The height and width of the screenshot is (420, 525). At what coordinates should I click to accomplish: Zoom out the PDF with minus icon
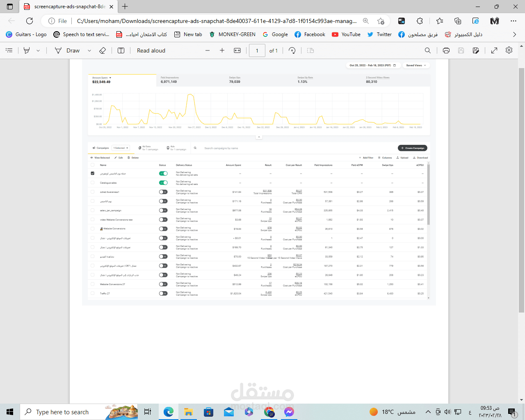coord(208,50)
